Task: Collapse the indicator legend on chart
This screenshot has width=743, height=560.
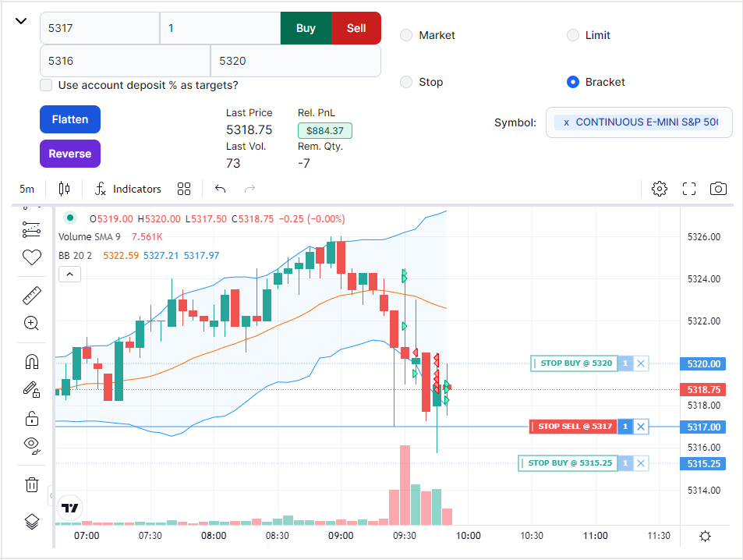Action: (69, 274)
